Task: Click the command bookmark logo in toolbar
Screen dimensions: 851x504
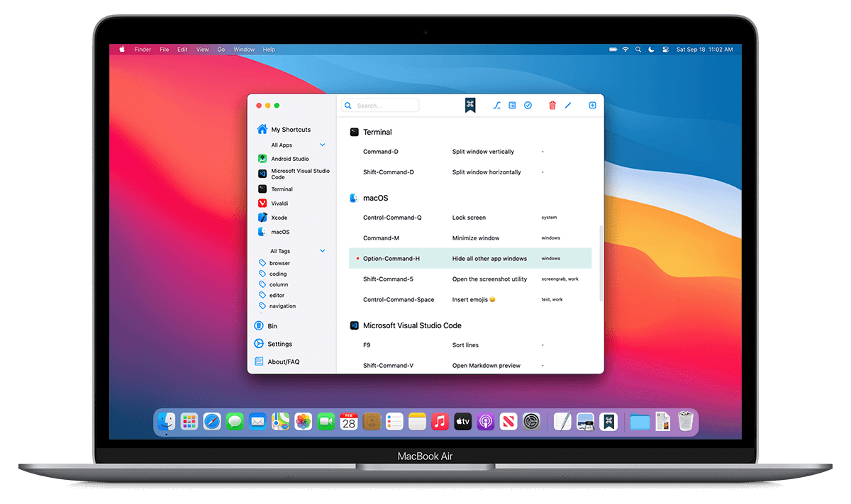Action: coord(469,105)
